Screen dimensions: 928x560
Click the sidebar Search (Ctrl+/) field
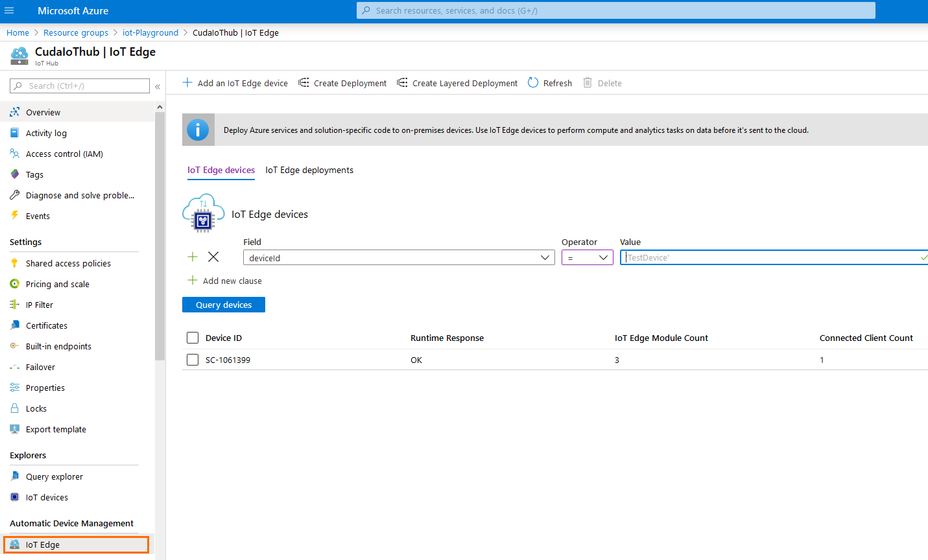[80, 86]
